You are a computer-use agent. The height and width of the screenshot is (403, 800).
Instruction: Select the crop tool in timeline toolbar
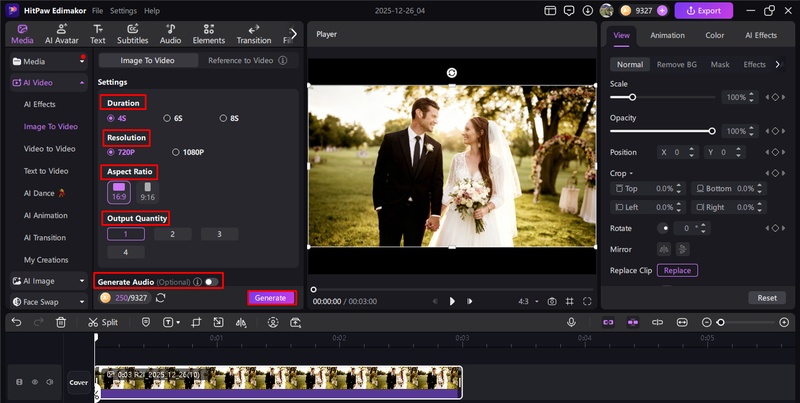pyautogui.click(x=196, y=322)
